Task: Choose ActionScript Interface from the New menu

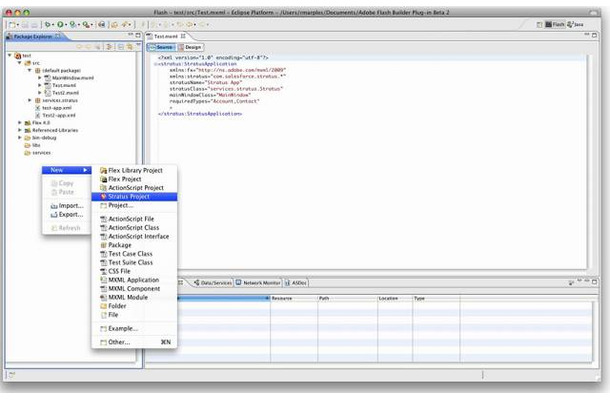Action: (x=134, y=237)
